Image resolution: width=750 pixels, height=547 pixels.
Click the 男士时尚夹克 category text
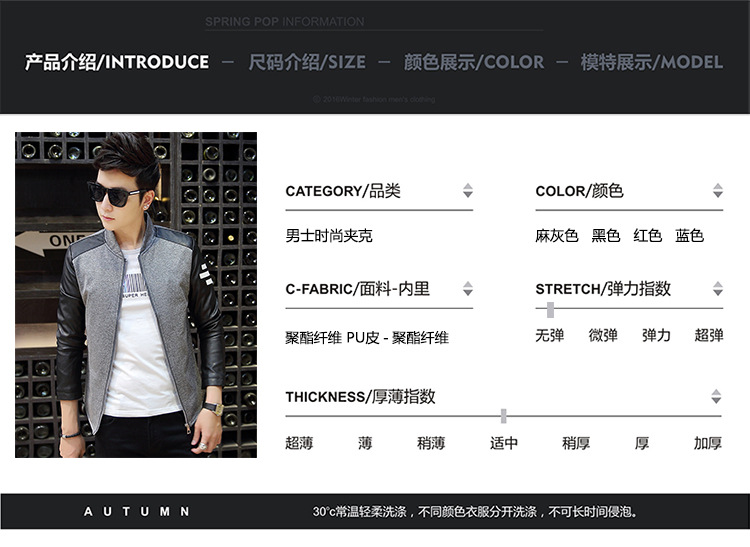coord(329,236)
